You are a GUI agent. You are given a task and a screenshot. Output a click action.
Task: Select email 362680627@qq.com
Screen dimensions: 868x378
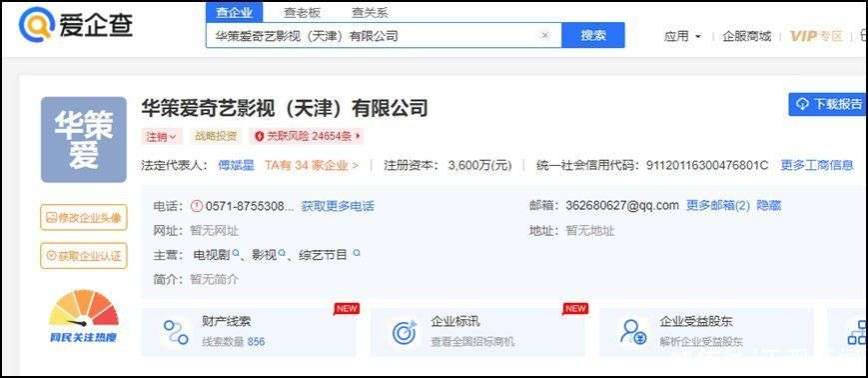click(x=622, y=206)
